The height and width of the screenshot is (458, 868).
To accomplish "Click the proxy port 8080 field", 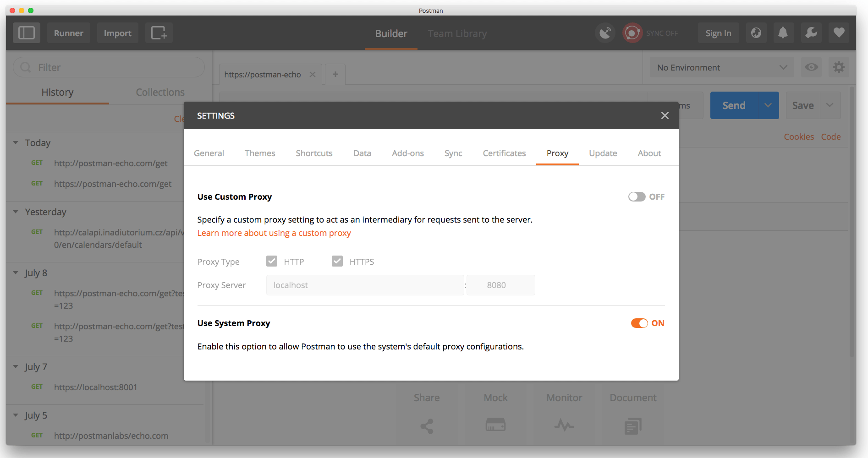I will 501,285.
